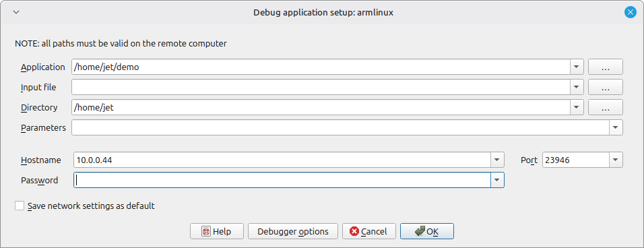Open Debugger options
644x248 pixels.
tap(293, 231)
